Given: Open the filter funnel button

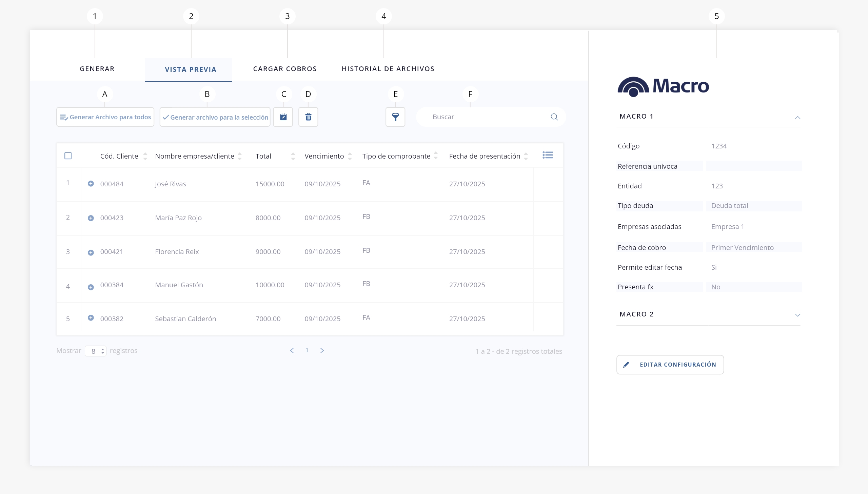Looking at the screenshot, I should coord(395,117).
